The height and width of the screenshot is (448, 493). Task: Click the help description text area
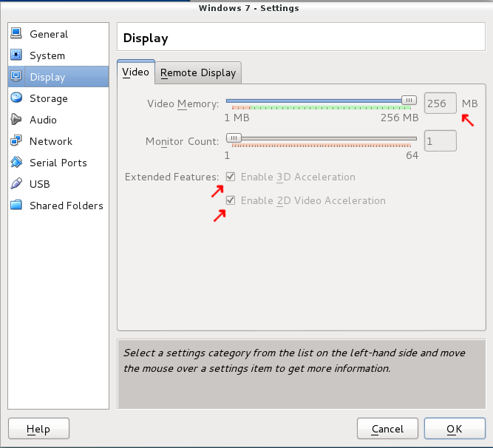point(302,374)
